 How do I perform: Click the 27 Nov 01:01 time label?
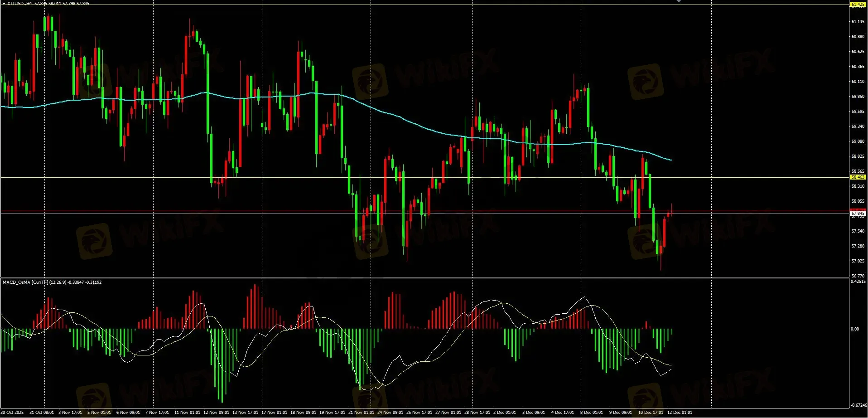(448, 413)
